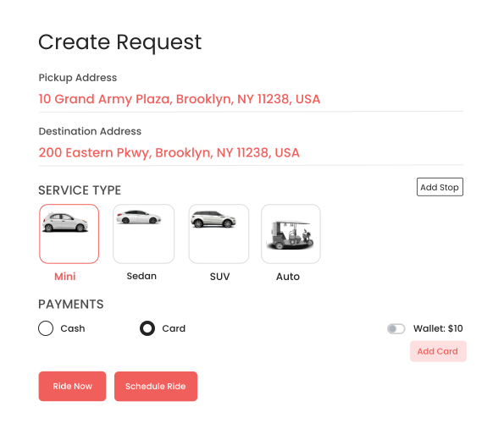Select Cash payment radio button
504x429 pixels.
pos(46,328)
